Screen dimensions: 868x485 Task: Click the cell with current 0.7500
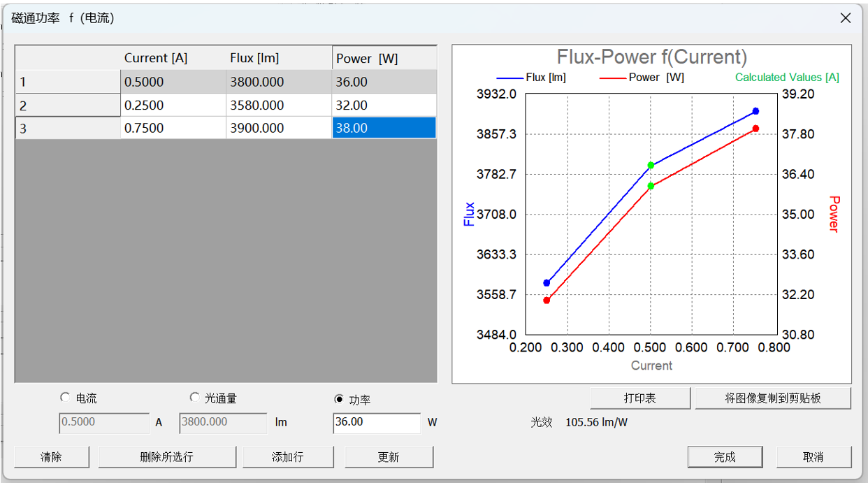[x=173, y=129]
